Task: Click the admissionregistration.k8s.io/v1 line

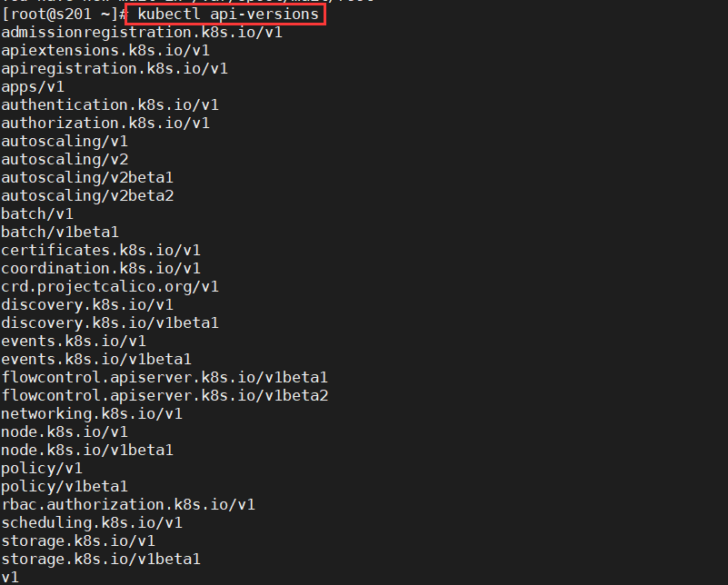Action: [142, 33]
